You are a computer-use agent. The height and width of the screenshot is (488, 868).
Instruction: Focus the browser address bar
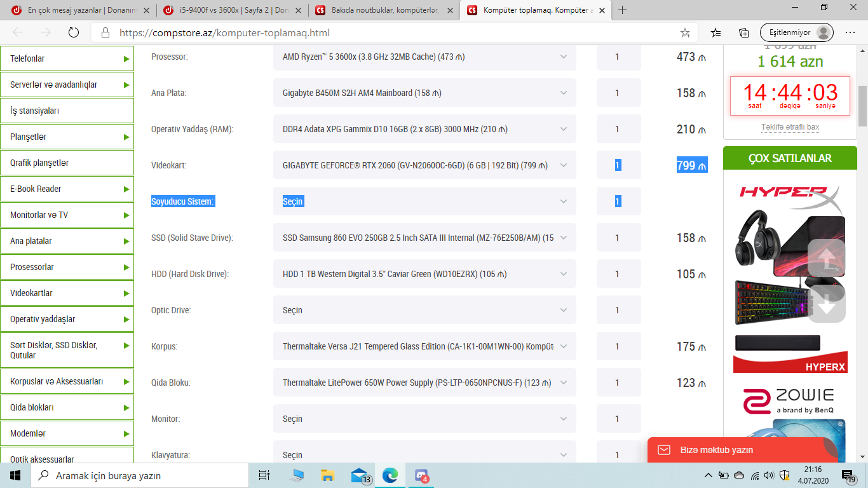(x=394, y=32)
